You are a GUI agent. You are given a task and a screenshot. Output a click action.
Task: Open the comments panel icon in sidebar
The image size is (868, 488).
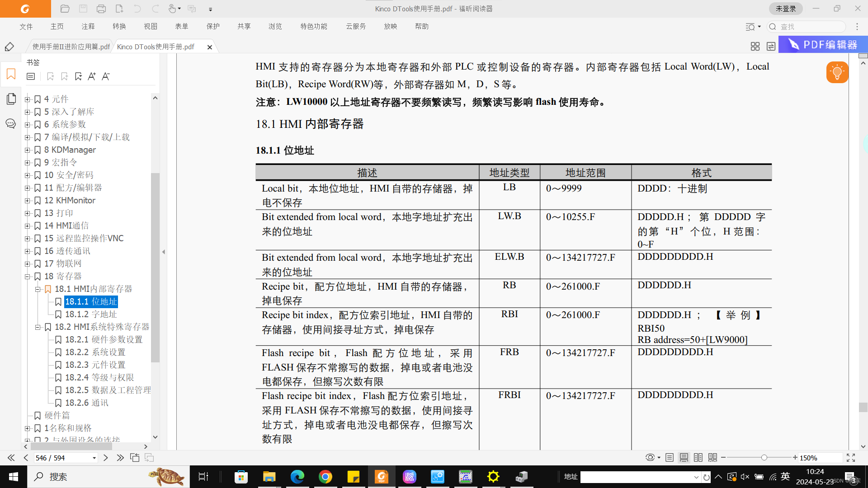11,123
